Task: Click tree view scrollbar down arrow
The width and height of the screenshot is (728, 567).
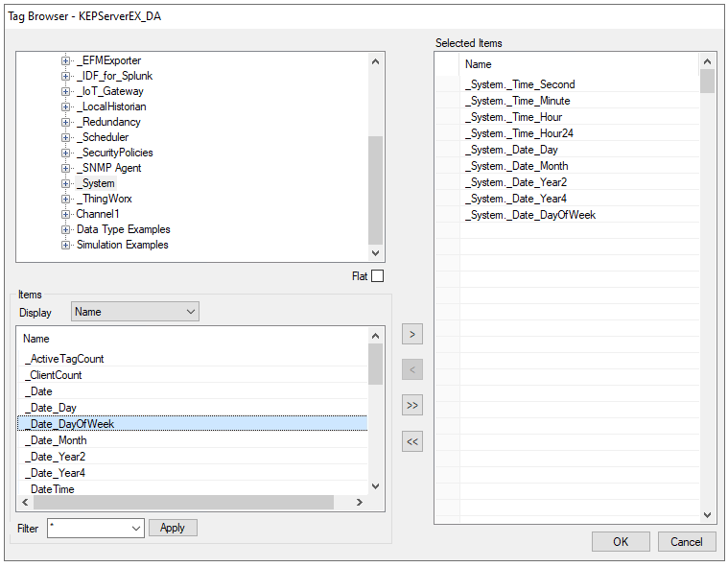Action: 376,253
